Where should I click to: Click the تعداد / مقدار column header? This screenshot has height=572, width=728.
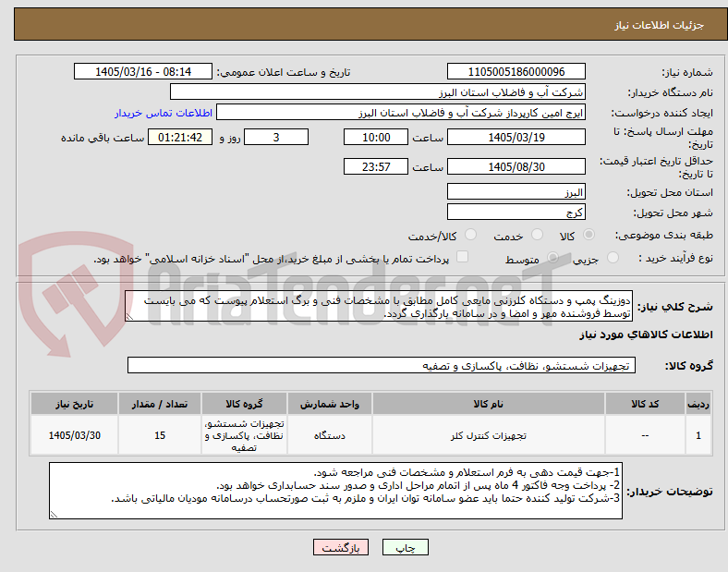160,404
